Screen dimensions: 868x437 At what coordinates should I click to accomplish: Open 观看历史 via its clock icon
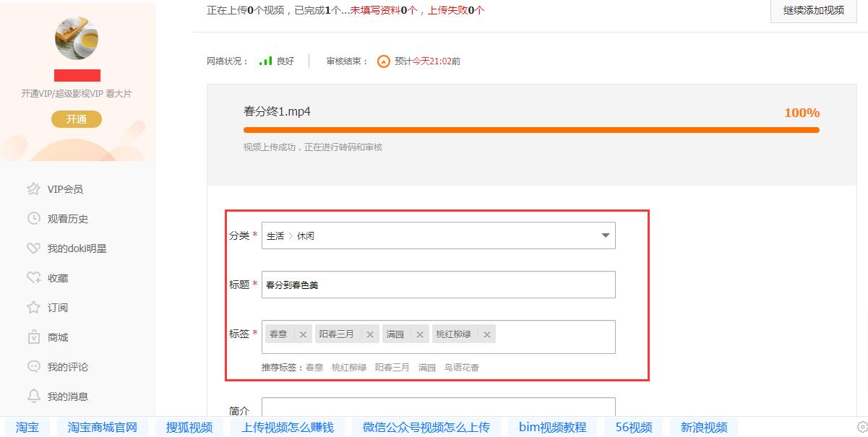pyautogui.click(x=35, y=218)
